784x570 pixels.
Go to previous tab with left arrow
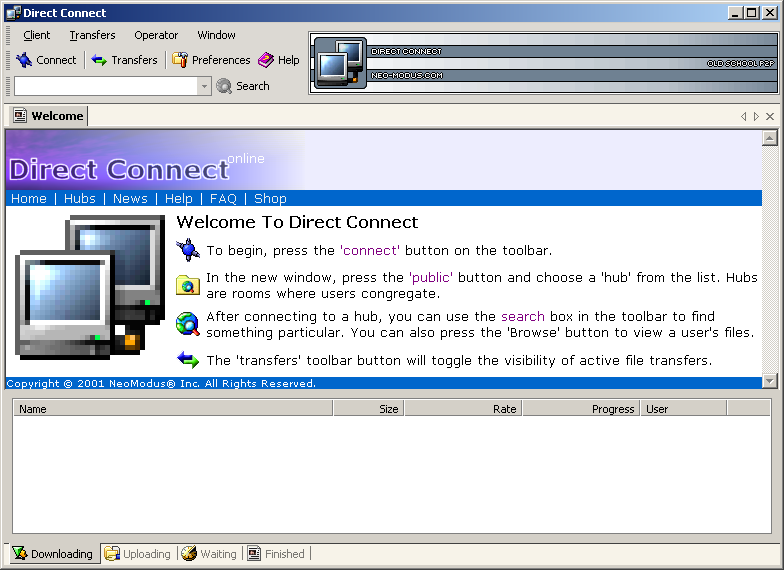[744, 116]
